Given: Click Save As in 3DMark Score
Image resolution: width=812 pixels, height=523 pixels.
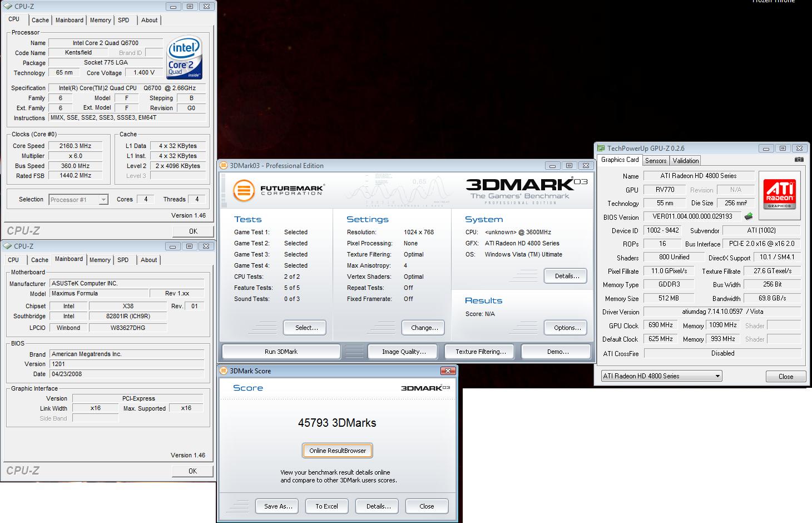Looking at the screenshot, I should [x=278, y=506].
